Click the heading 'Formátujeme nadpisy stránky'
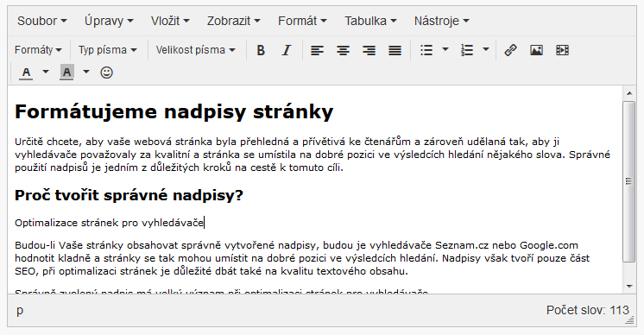This screenshot has width=644, height=335. click(174, 112)
